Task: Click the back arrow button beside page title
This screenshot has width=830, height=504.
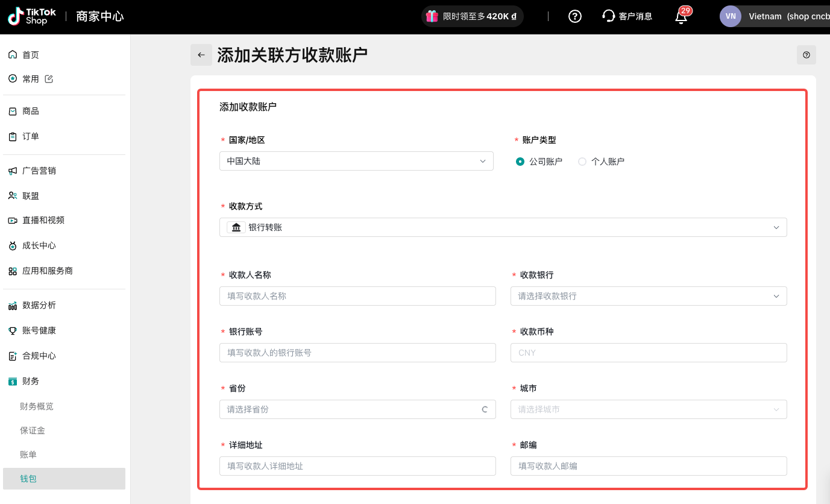Action: click(201, 55)
